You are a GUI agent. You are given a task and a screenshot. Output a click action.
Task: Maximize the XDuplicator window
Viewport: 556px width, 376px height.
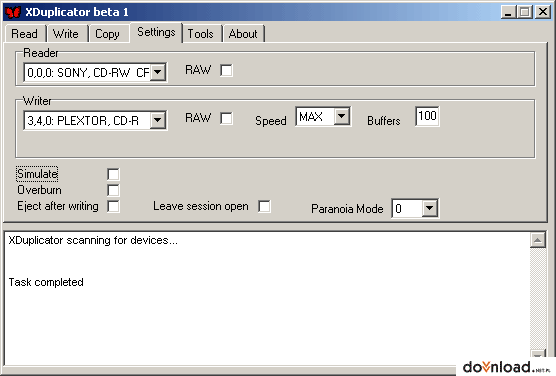[x=525, y=12]
